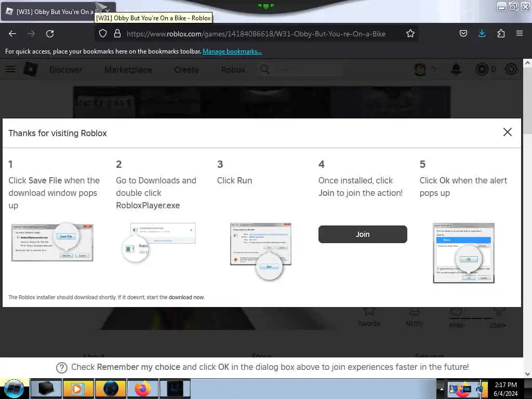Open the Create menu item
This screenshot has height=399, width=532.
pyautogui.click(x=187, y=70)
